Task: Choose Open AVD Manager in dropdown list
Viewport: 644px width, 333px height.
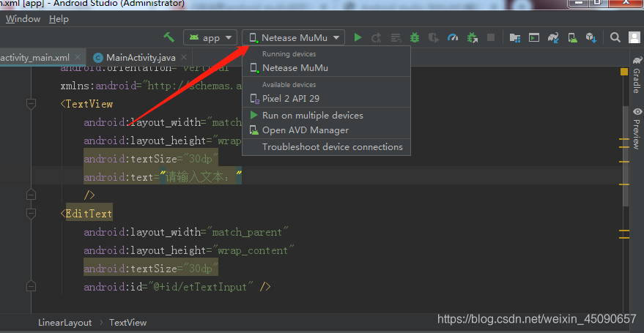Action: pyautogui.click(x=327, y=130)
